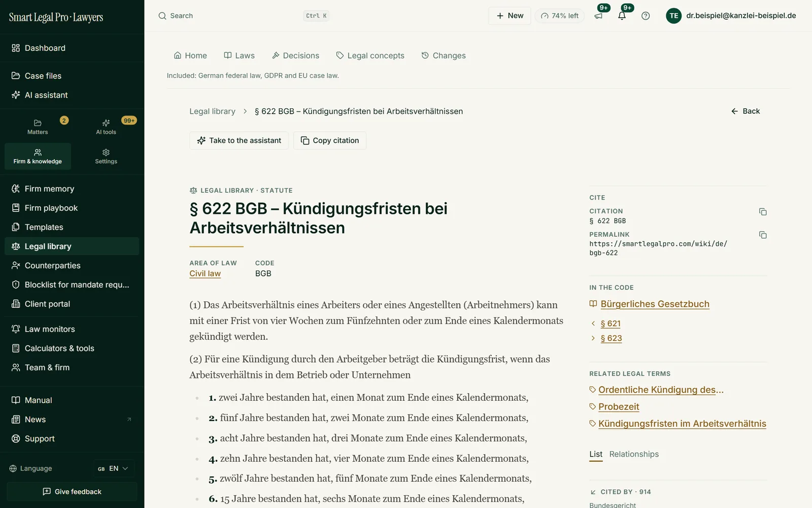This screenshot has width=812, height=508.
Task: Switch to Relationships view
Action: (x=634, y=454)
